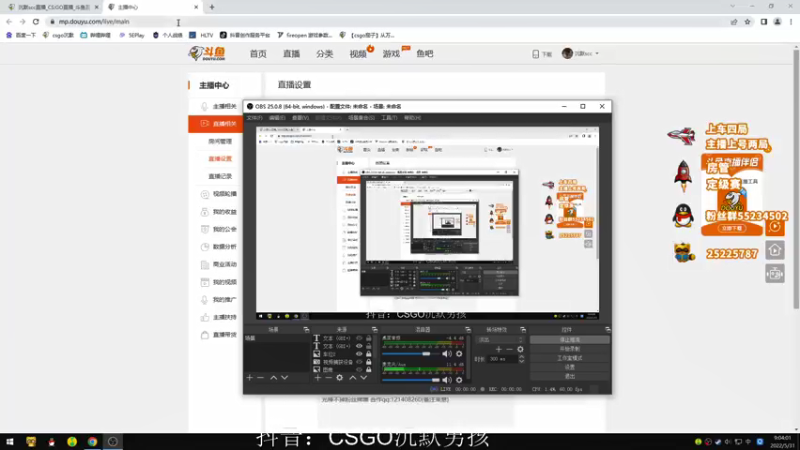This screenshot has width=800, height=450.
Task: Open Scene Collection menu in OBS
Action: pos(361,118)
